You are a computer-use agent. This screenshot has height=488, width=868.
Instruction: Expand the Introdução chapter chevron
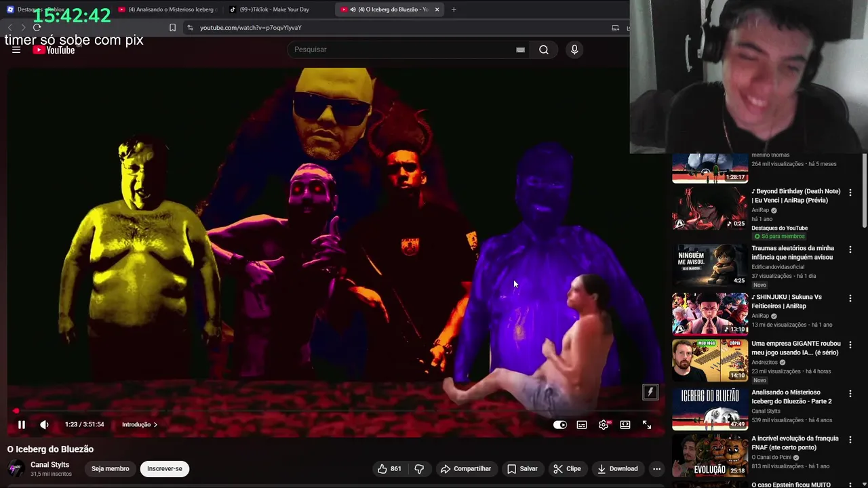(x=155, y=425)
